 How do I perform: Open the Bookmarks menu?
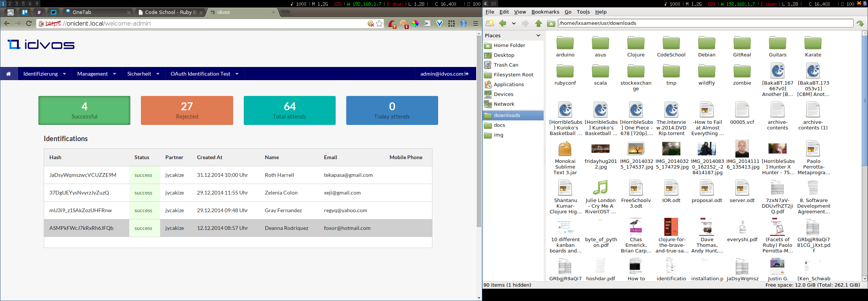pos(545,12)
